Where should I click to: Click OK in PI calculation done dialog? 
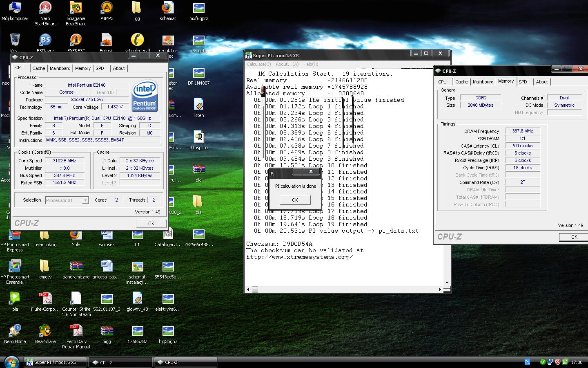295,200
